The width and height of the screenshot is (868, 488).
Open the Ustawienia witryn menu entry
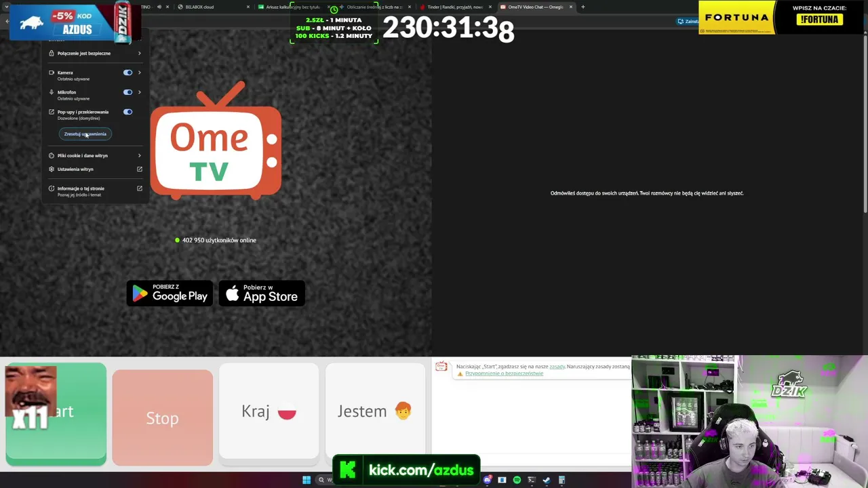point(96,169)
